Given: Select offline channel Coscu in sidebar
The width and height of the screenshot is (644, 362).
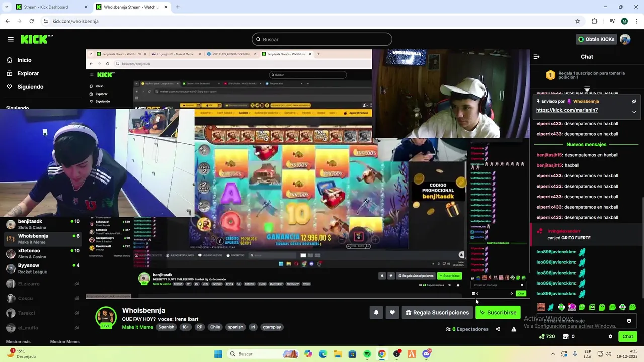Looking at the screenshot, I should (x=43, y=298).
